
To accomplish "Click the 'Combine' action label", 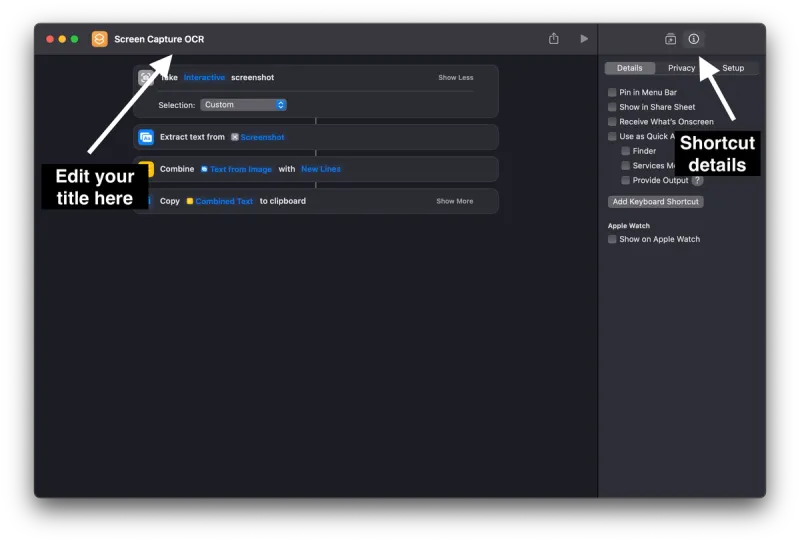I will 177,169.
